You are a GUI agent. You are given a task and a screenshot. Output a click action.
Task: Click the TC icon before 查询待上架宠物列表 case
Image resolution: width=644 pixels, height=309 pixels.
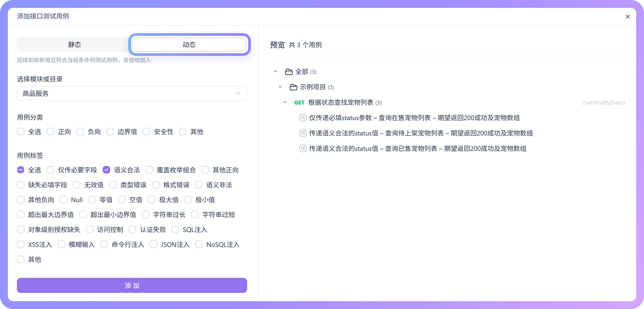303,133
